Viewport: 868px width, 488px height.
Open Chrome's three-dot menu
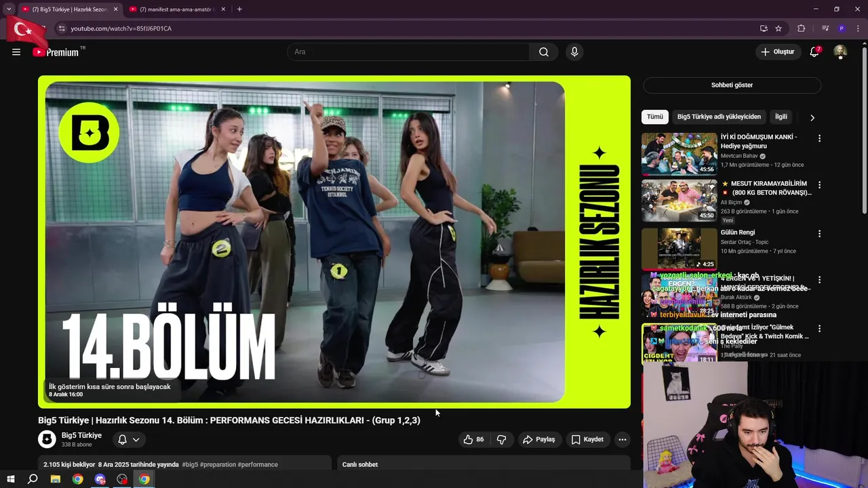tap(857, 28)
